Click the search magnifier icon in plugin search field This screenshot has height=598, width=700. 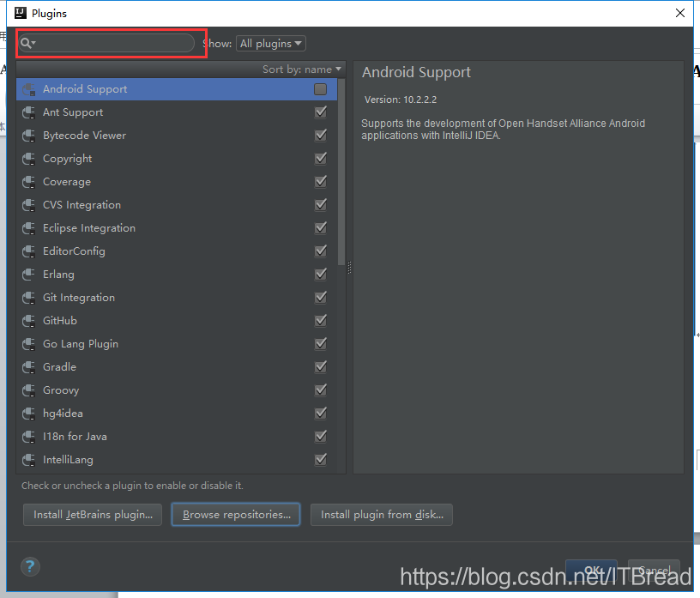(x=26, y=43)
